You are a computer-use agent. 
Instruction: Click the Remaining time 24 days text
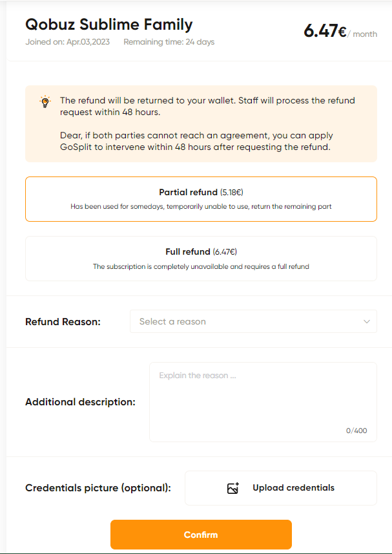169,42
